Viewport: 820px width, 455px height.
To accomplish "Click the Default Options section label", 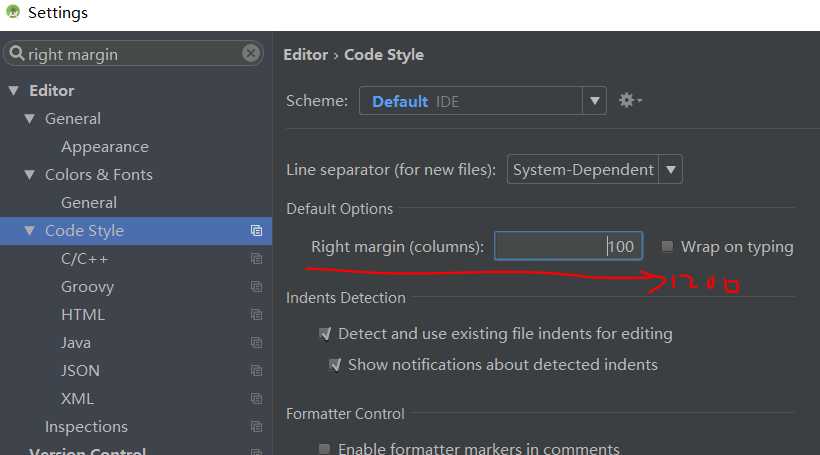I will (x=339, y=209).
